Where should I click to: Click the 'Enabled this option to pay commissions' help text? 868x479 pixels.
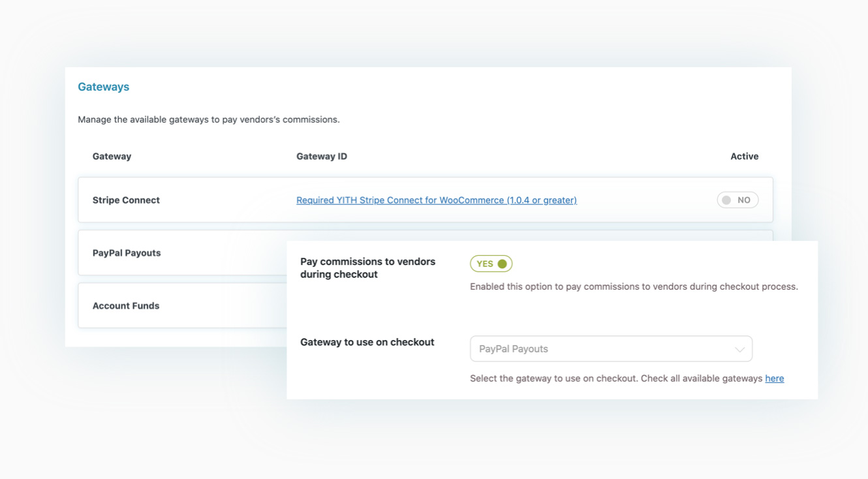634,286
